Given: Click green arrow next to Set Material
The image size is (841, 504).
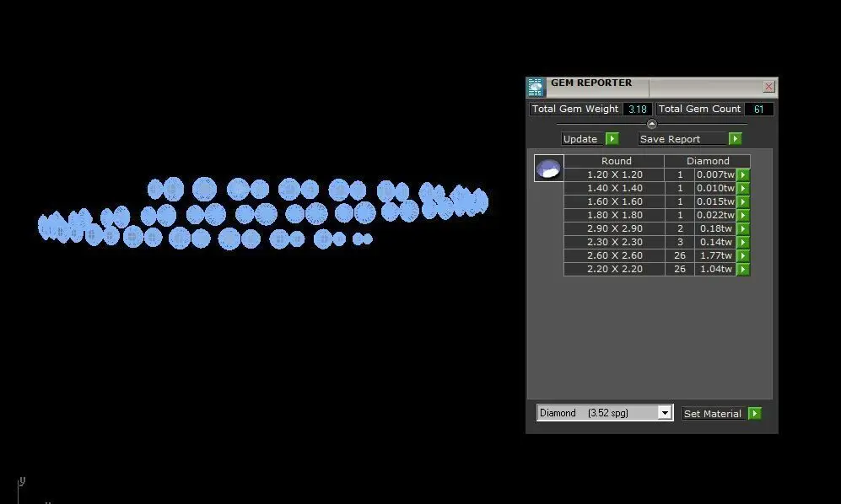Looking at the screenshot, I should pos(755,413).
